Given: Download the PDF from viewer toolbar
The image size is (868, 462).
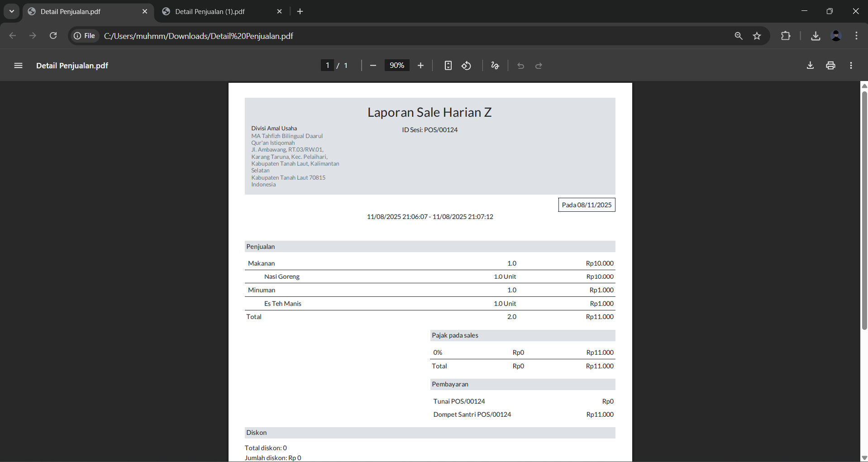Looking at the screenshot, I should tap(810, 66).
